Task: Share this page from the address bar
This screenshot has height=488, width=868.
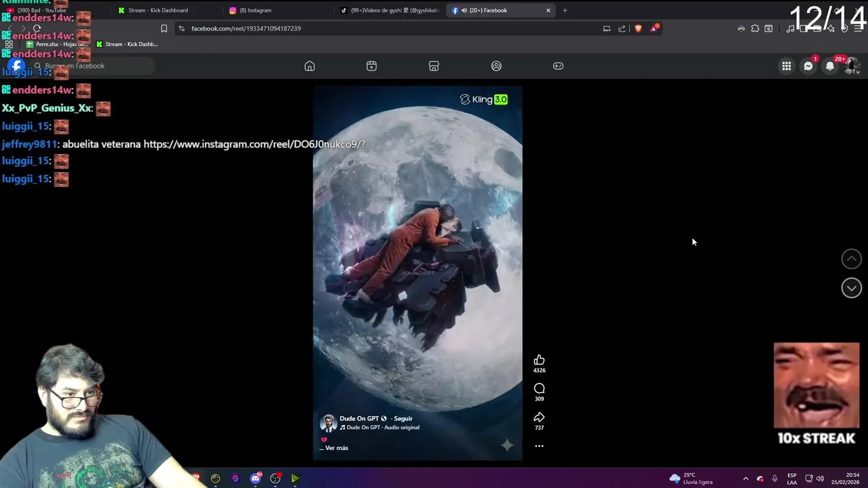Action: pos(622,28)
